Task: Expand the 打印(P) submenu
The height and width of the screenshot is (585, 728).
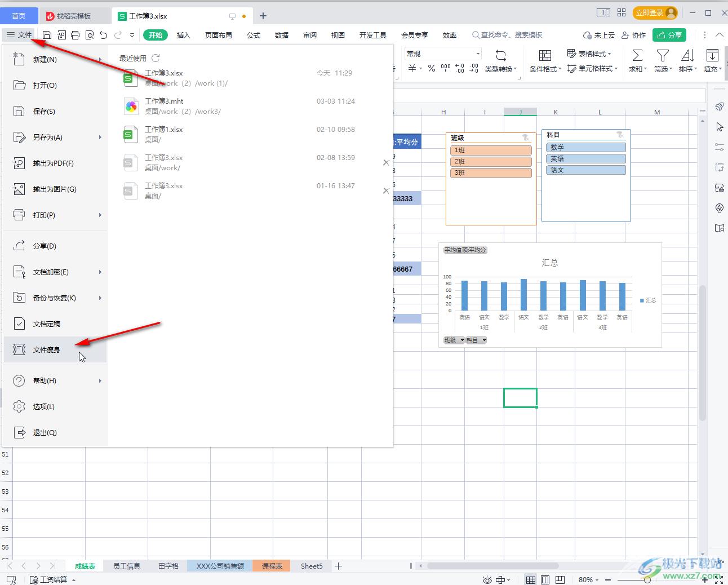Action: [x=100, y=215]
